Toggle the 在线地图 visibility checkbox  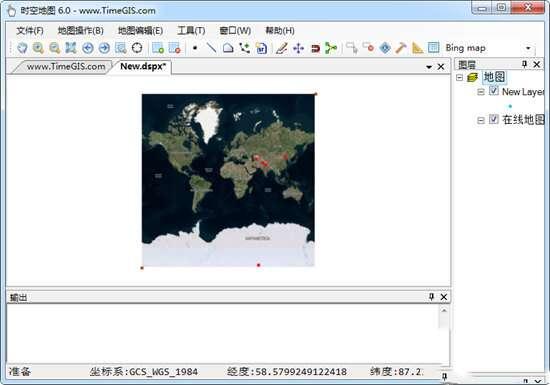pos(494,119)
